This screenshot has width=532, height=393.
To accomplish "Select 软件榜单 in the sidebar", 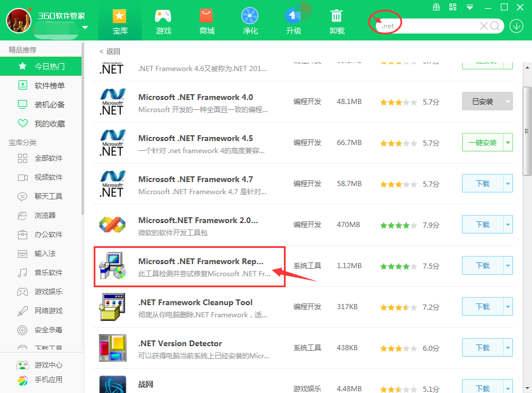I will (x=49, y=86).
